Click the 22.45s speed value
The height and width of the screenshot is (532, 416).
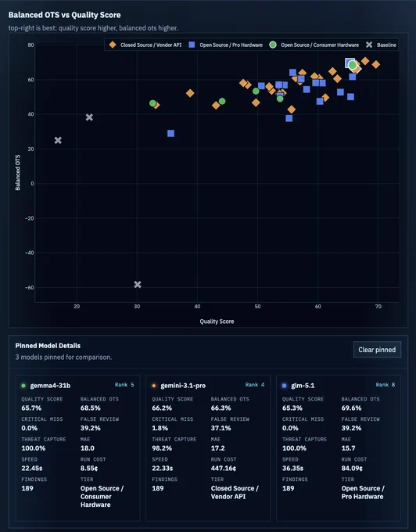click(x=32, y=468)
